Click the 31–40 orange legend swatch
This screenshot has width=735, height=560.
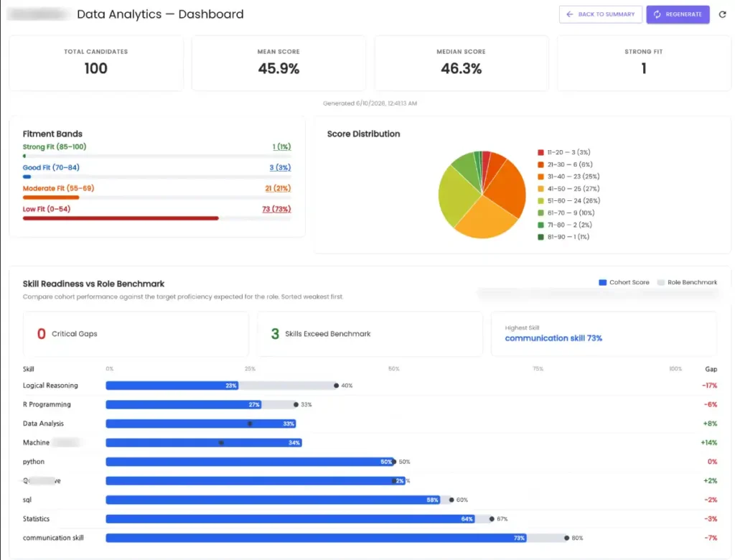pos(540,177)
